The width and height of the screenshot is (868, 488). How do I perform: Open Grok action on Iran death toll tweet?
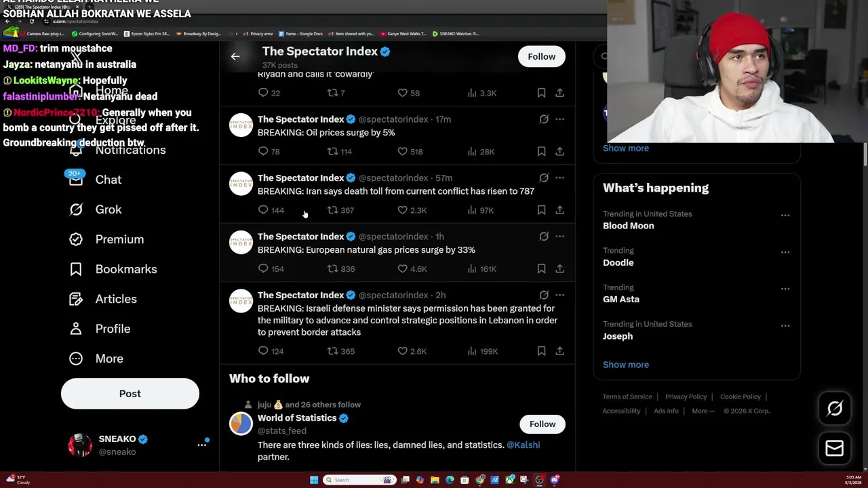tap(544, 178)
